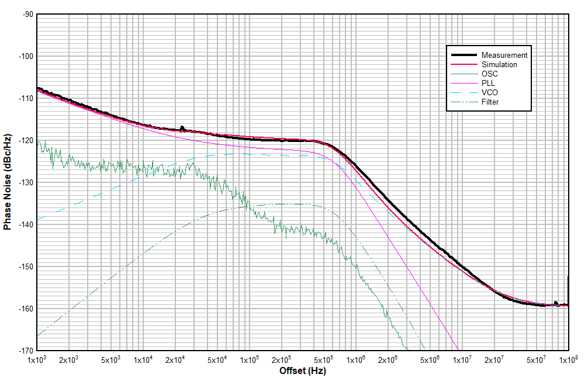Viewport: 588px width, 381px height.
Task: Click the Simulation legend label text
Action: (500, 65)
